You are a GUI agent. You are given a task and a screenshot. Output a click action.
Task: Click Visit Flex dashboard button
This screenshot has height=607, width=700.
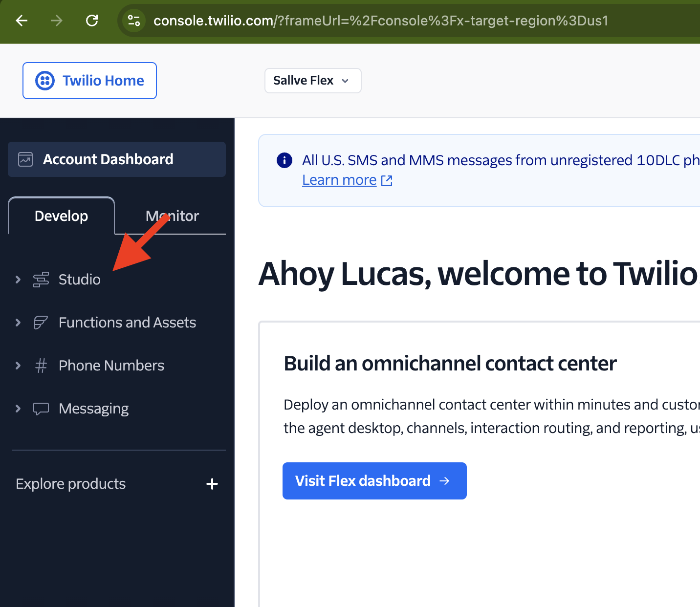point(374,481)
